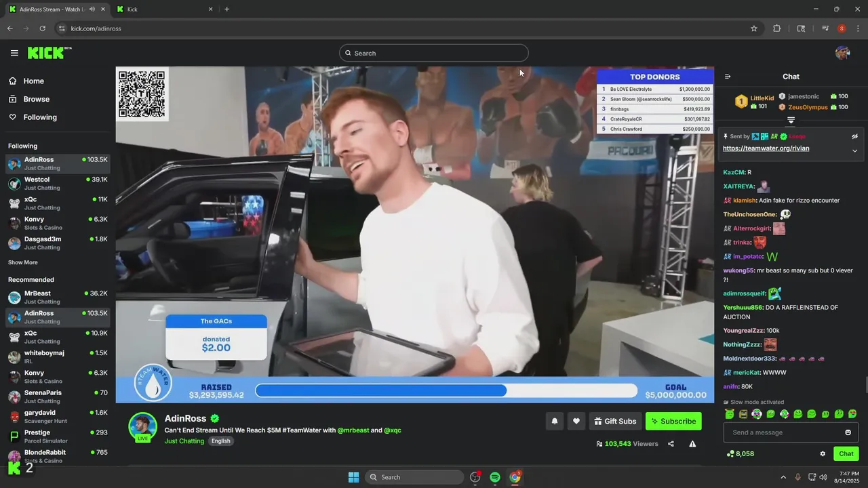The width and height of the screenshot is (868, 488).
Task: Click the channel points balance 8,058
Action: [x=740, y=453]
